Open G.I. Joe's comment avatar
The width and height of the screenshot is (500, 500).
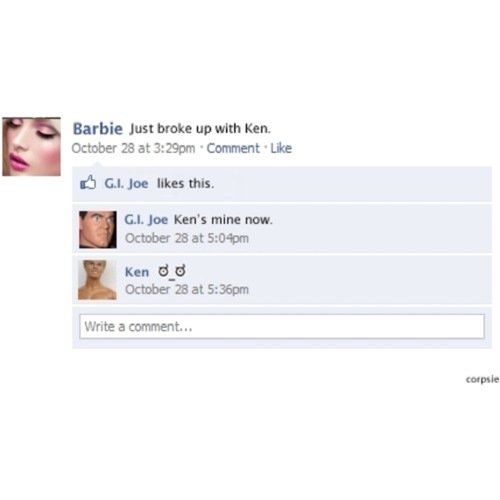tap(98, 229)
